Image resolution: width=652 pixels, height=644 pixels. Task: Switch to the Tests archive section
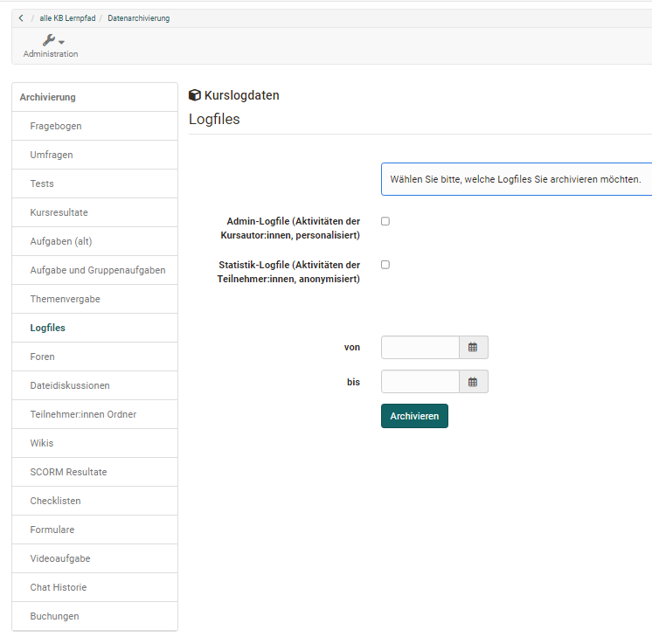42,184
